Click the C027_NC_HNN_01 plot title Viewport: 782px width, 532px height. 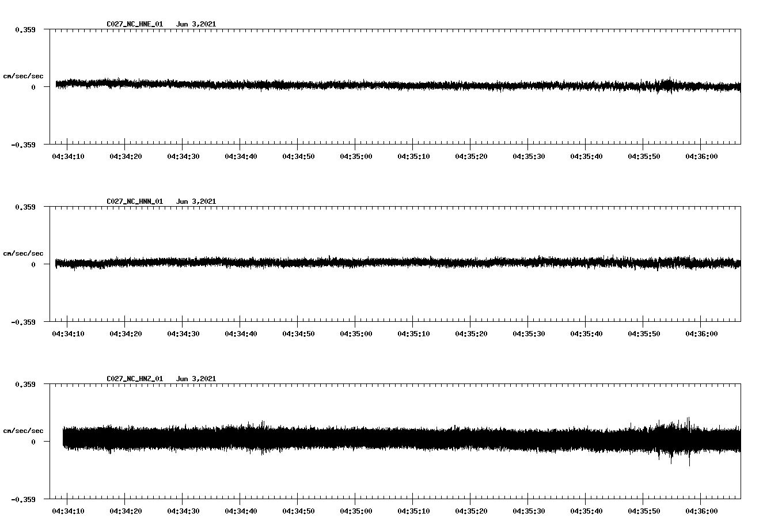tap(135, 202)
